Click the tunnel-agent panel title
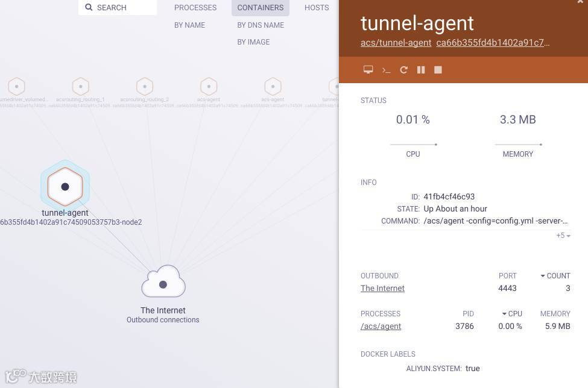Viewport: 588px width, 388px height. 417,23
